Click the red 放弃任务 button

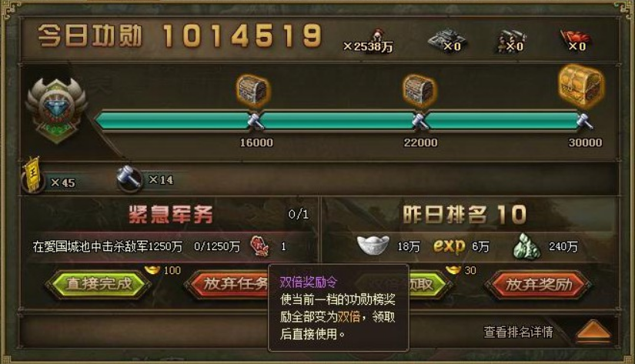[228, 284]
